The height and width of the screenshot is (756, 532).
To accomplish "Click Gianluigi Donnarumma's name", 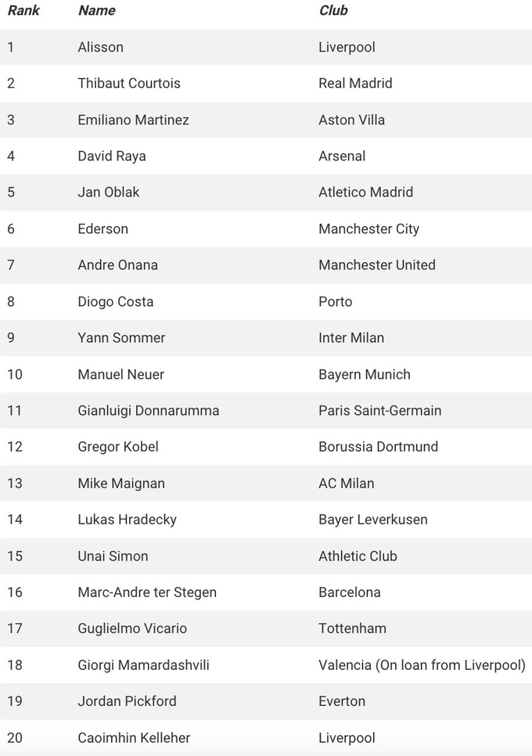I will pos(149,410).
